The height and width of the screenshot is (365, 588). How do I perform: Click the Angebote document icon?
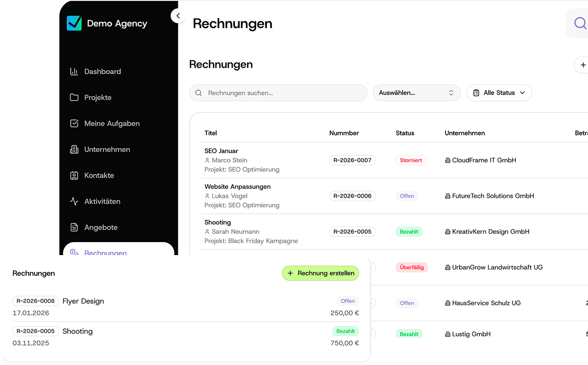(74, 227)
